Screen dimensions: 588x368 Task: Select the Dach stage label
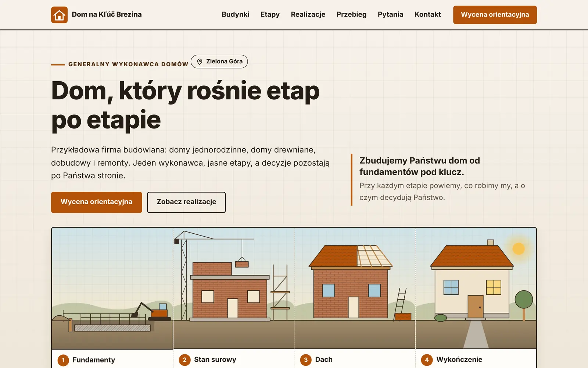pos(324,360)
